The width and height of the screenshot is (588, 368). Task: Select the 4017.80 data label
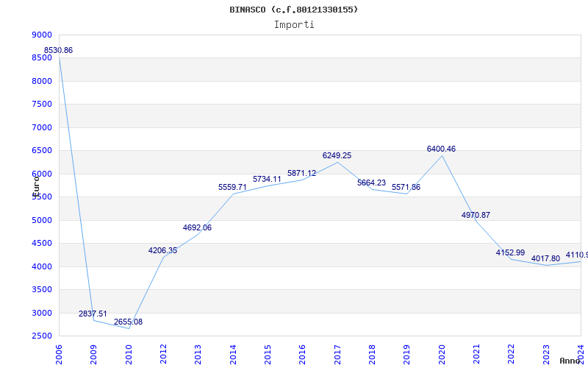[x=545, y=258]
